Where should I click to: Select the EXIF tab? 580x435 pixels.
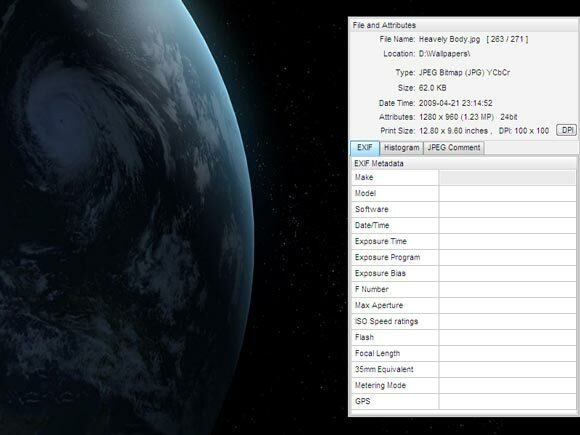point(365,148)
